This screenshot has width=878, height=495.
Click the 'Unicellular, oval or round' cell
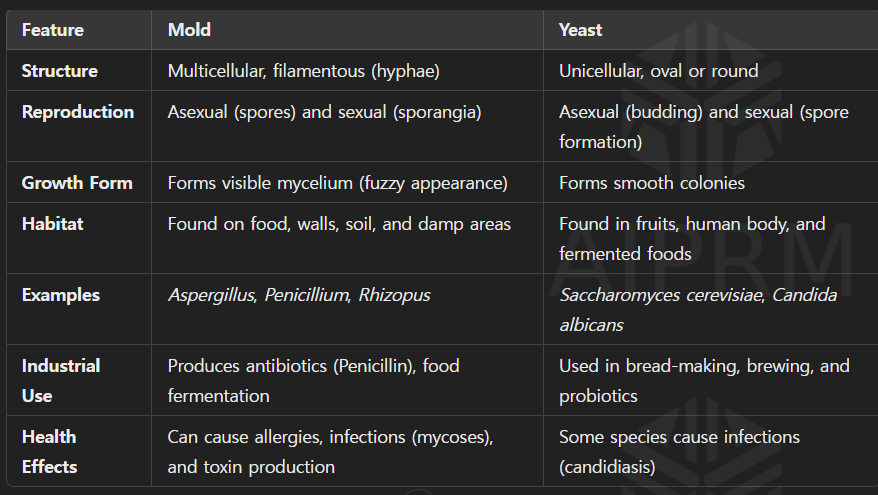(658, 71)
